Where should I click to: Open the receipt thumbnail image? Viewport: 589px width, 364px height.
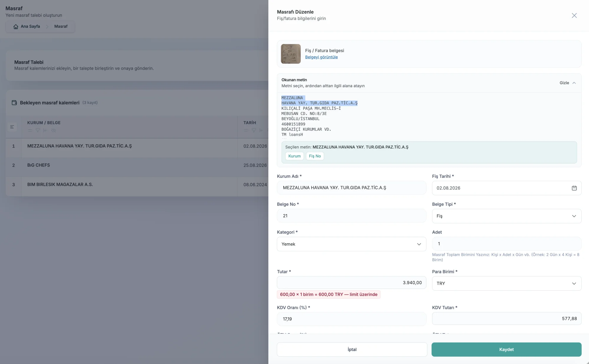[x=291, y=54]
